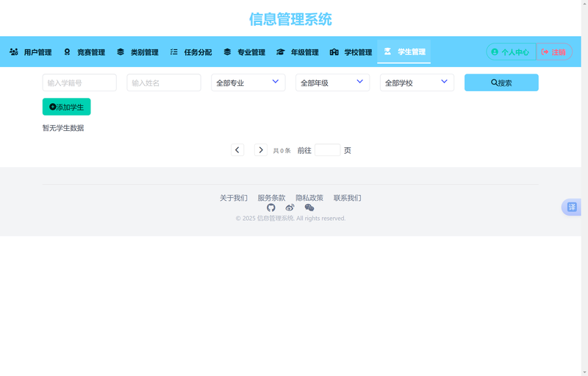Screen dimensions: 588x376
Task: Open the 联系我们 footer link
Action: [347, 198]
